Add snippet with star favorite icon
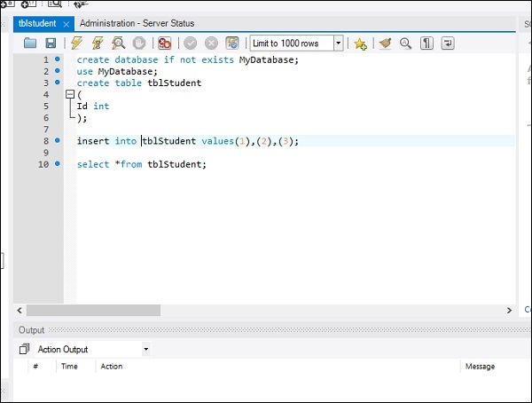Viewport: 532px width, 403px height. coord(360,43)
